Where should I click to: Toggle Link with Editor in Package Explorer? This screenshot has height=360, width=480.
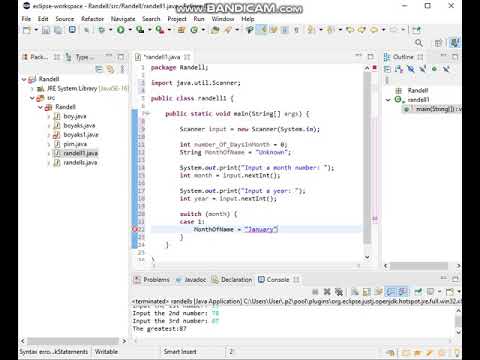[110, 69]
